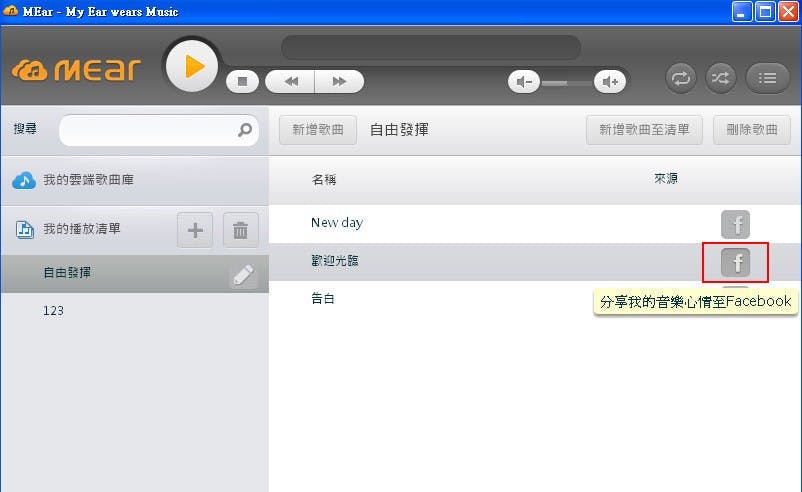Viewport: 802px width, 492px height.
Task: Click the Stop playback button
Action: click(242, 82)
